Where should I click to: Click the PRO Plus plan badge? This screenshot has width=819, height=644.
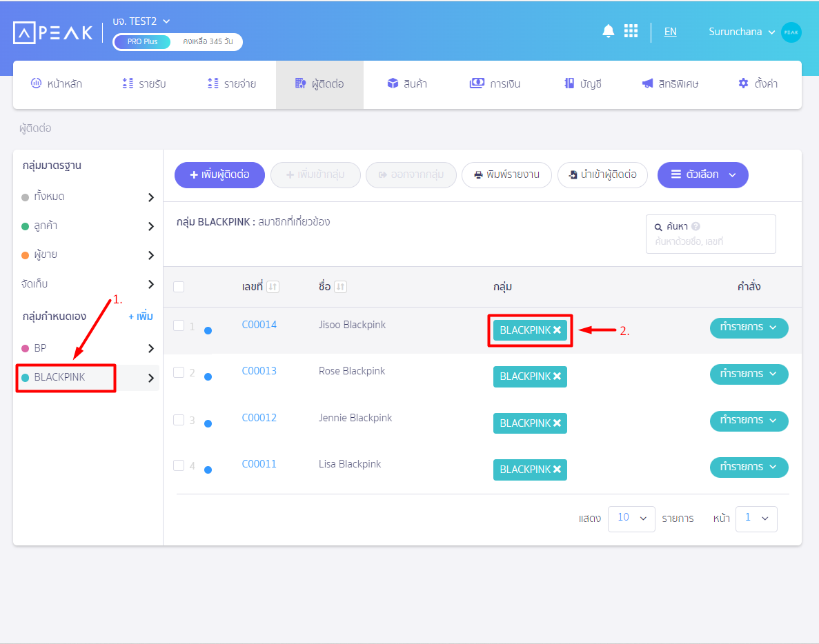[142, 42]
